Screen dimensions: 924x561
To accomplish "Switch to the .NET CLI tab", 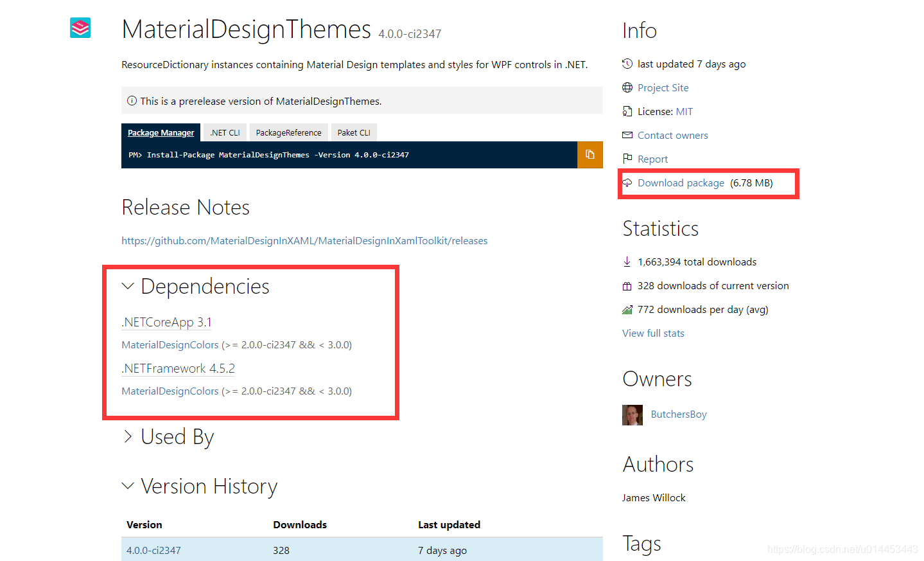I will click(x=225, y=132).
